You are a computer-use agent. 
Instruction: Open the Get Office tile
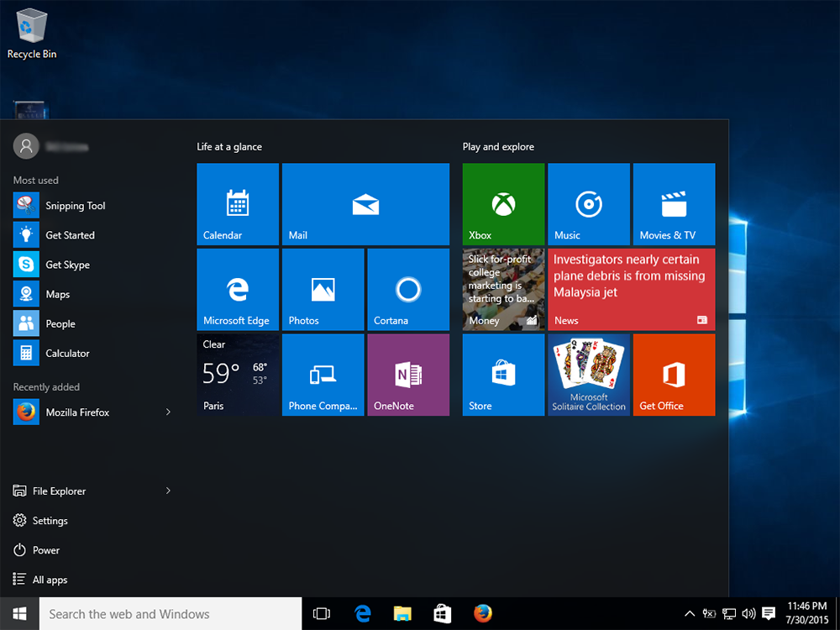click(x=674, y=375)
